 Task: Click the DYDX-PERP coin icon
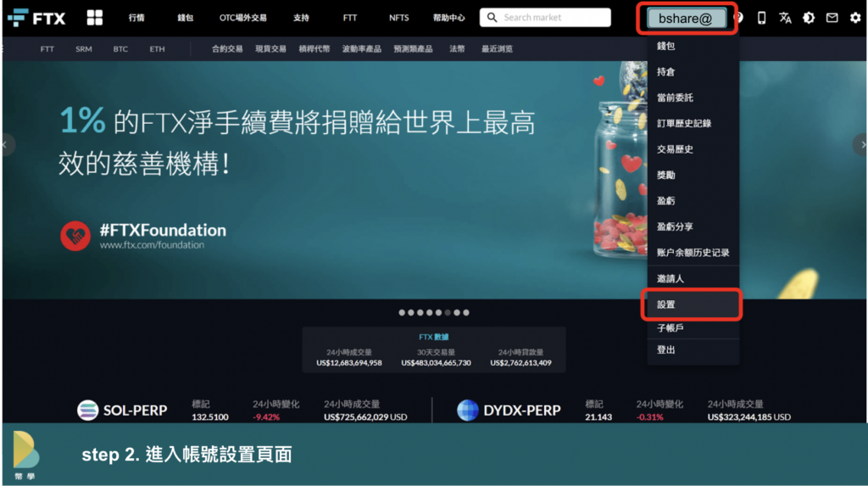coord(467,410)
